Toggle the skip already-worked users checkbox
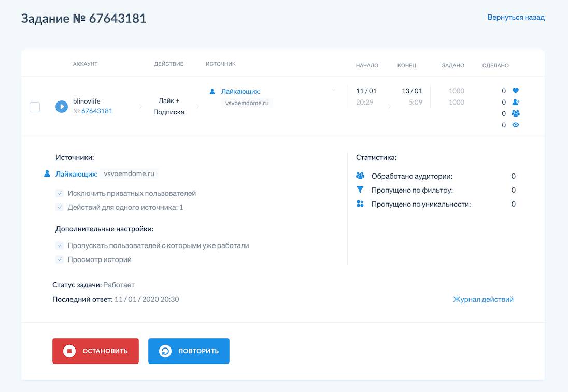The height and width of the screenshot is (392, 568). (x=60, y=245)
